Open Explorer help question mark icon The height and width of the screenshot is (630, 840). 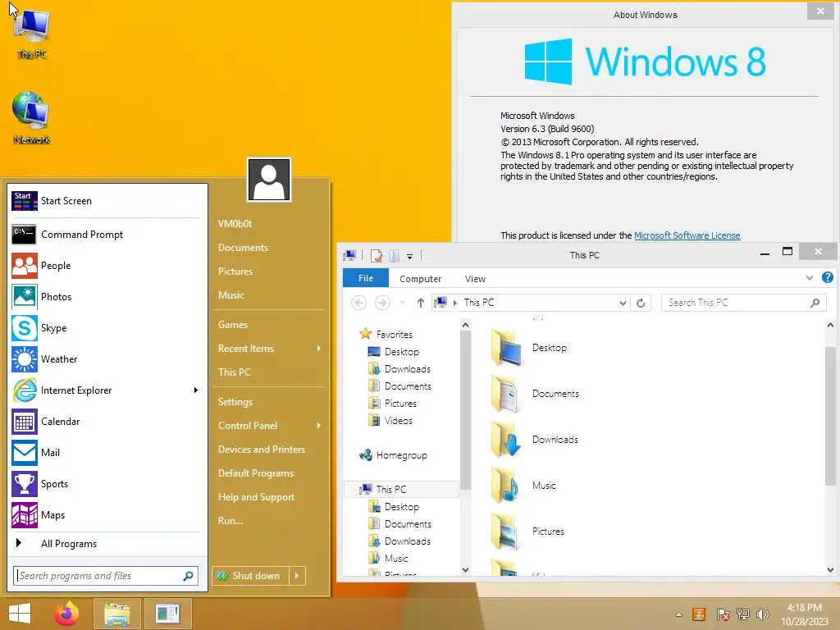828,277
